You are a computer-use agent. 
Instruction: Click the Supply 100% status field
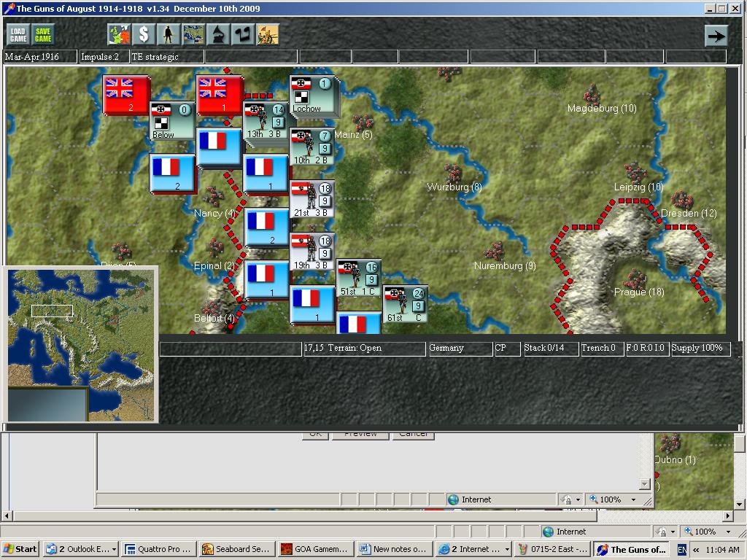(701, 349)
